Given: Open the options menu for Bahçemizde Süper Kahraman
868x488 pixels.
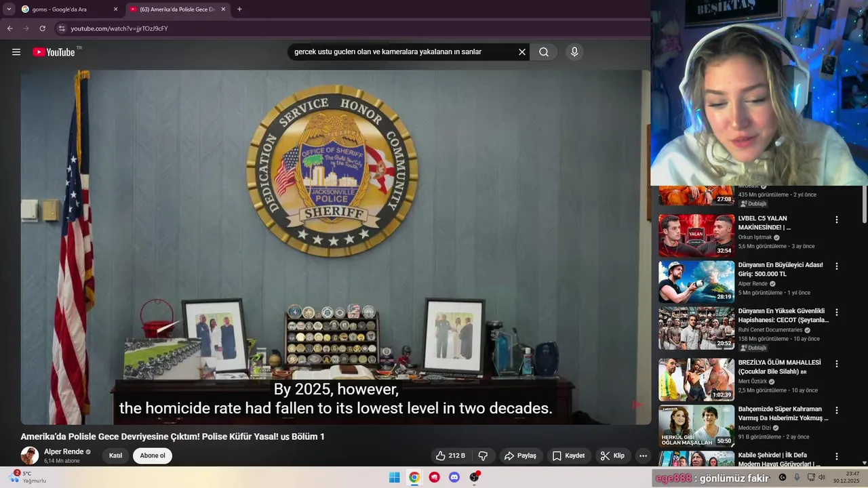Looking at the screenshot, I should pyautogui.click(x=837, y=410).
